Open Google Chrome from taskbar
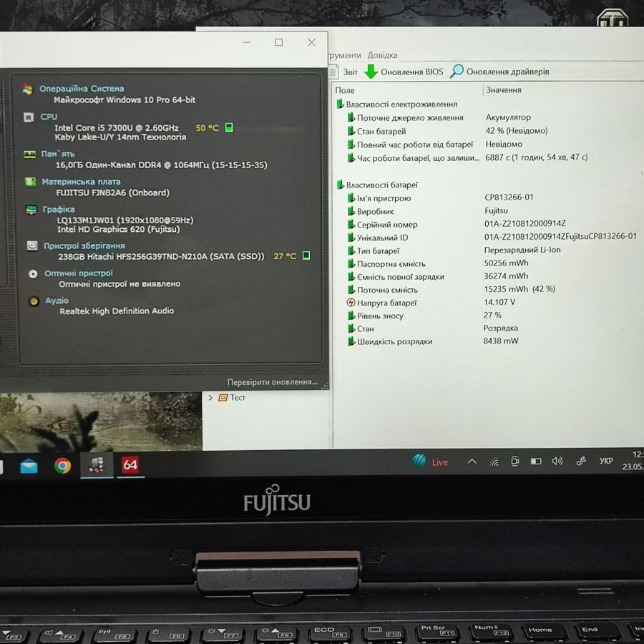Screen dimensions: 644x644 62,465
